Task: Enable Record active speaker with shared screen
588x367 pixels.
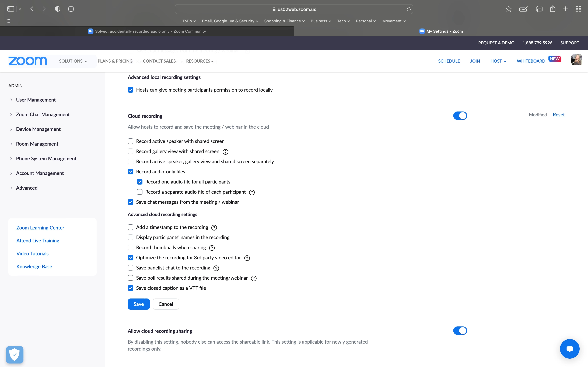Action: 131,141
